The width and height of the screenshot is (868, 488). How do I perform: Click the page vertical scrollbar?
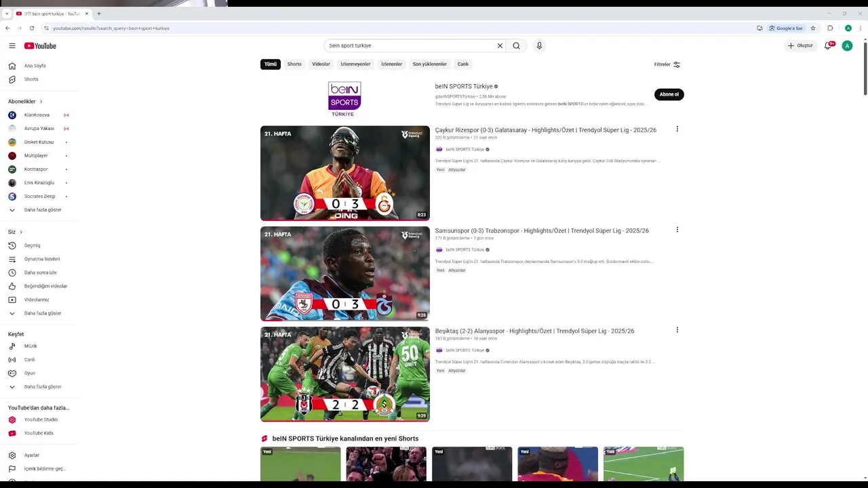click(865, 68)
